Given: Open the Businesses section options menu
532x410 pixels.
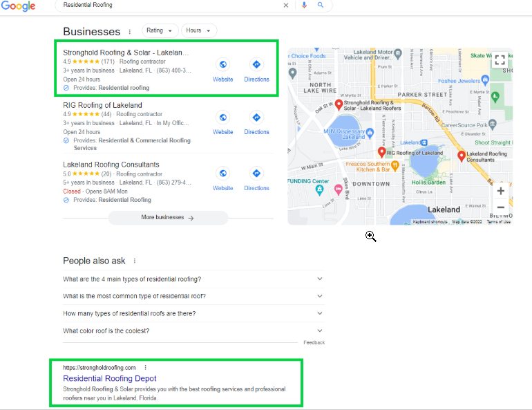Looking at the screenshot, I should [129, 32].
